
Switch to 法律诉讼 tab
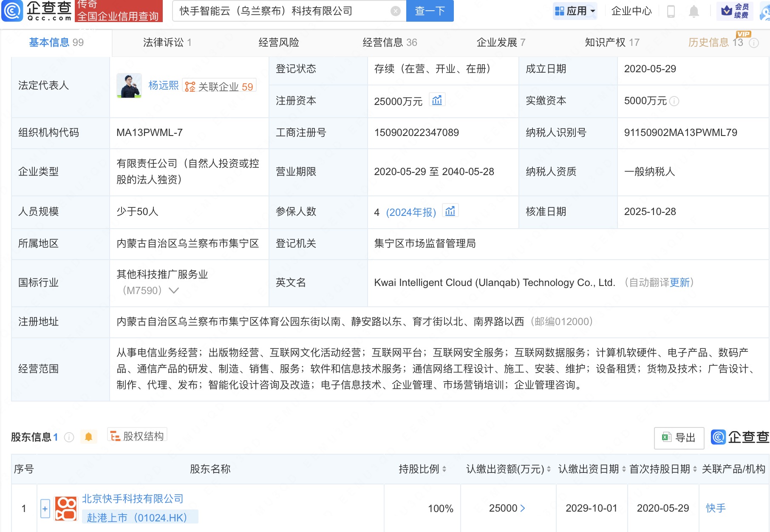[x=167, y=42]
